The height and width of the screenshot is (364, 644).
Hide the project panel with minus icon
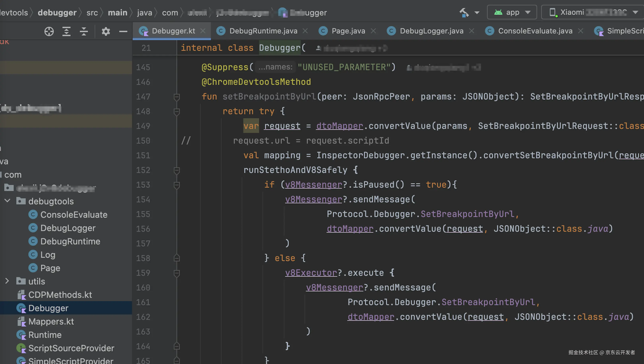point(123,32)
